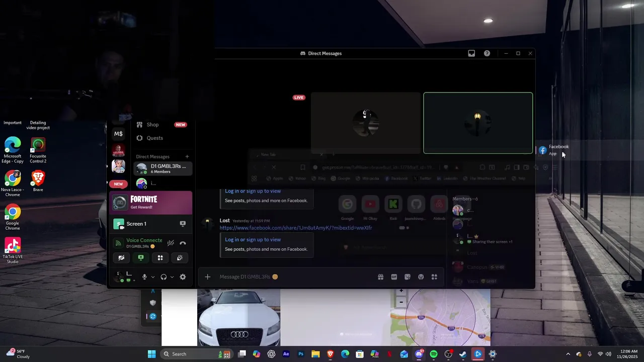Screen dimensions: 644x362
Task: Open the gift picker in message bar
Action: pyautogui.click(x=381, y=277)
